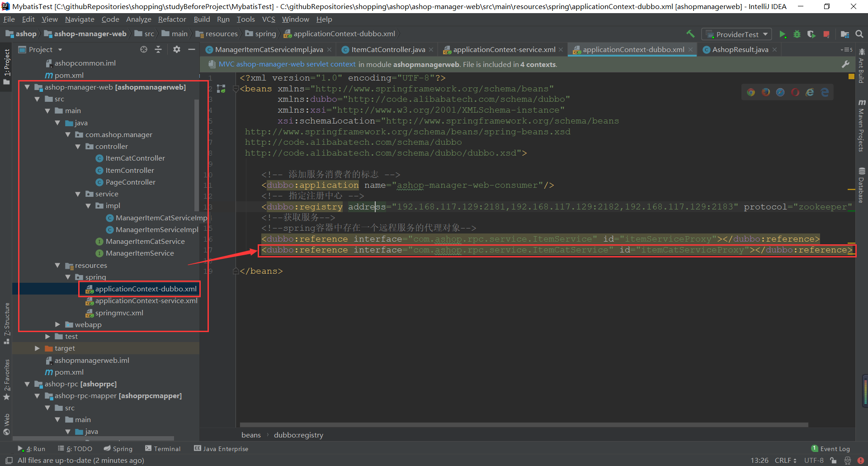Open the Project Structure icon in the toolbar
The height and width of the screenshot is (466, 868).
(x=844, y=34)
